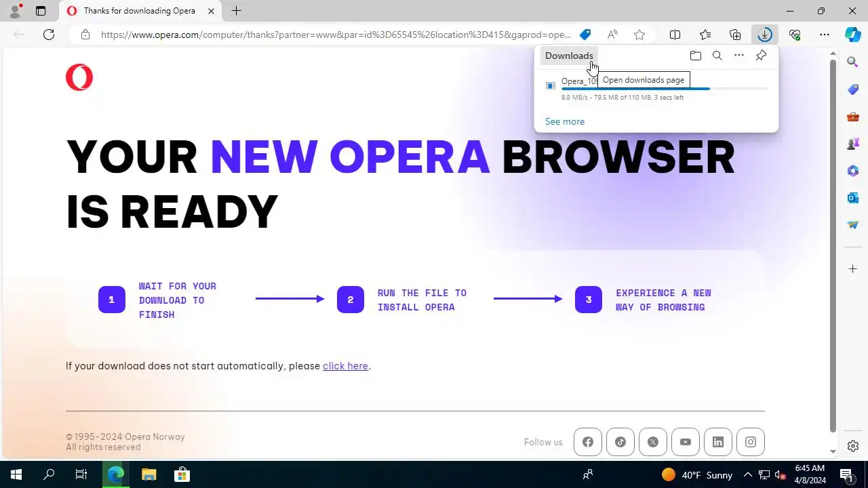
Task: Open File Explorer from taskbar
Action: tap(149, 474)
